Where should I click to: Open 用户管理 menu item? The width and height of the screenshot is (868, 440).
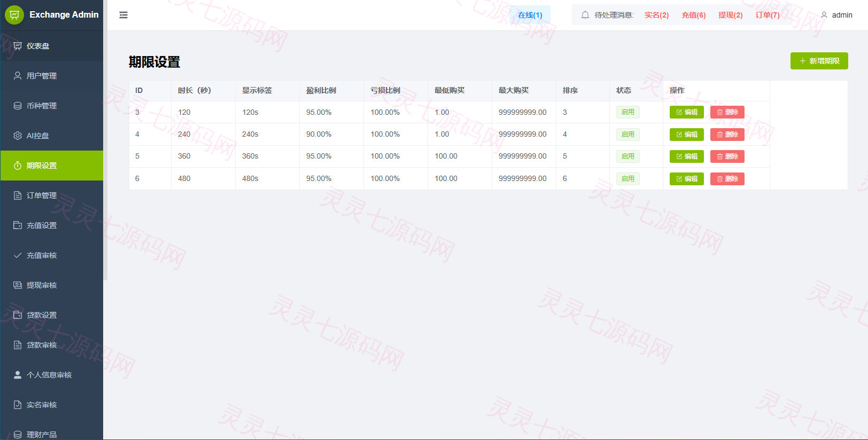(52, 76)
